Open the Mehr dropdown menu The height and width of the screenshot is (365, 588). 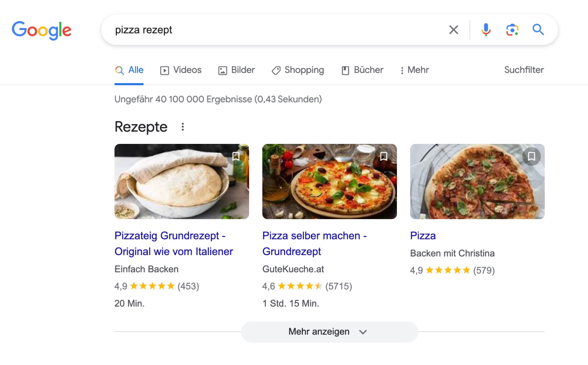click(414, 70)
